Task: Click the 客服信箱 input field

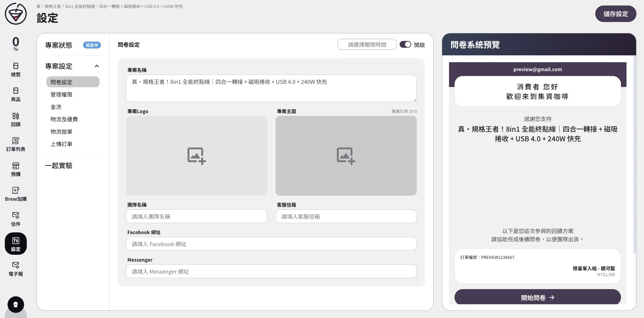Action: pyautogui.click(x=346, y=217)
